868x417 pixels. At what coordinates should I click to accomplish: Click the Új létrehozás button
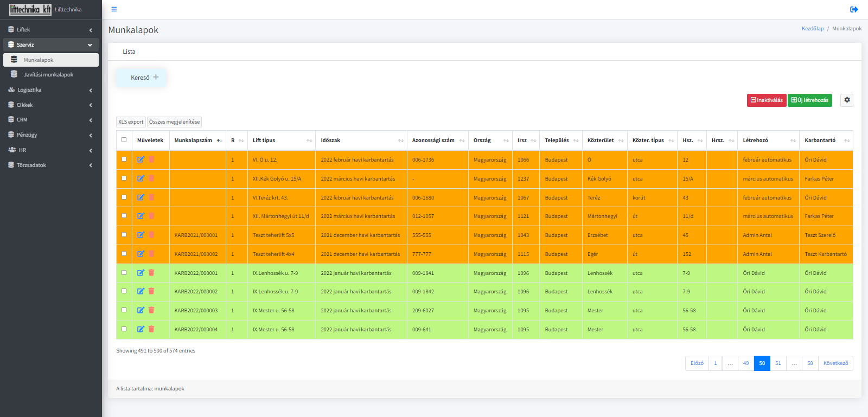click(x=810, y=100)
